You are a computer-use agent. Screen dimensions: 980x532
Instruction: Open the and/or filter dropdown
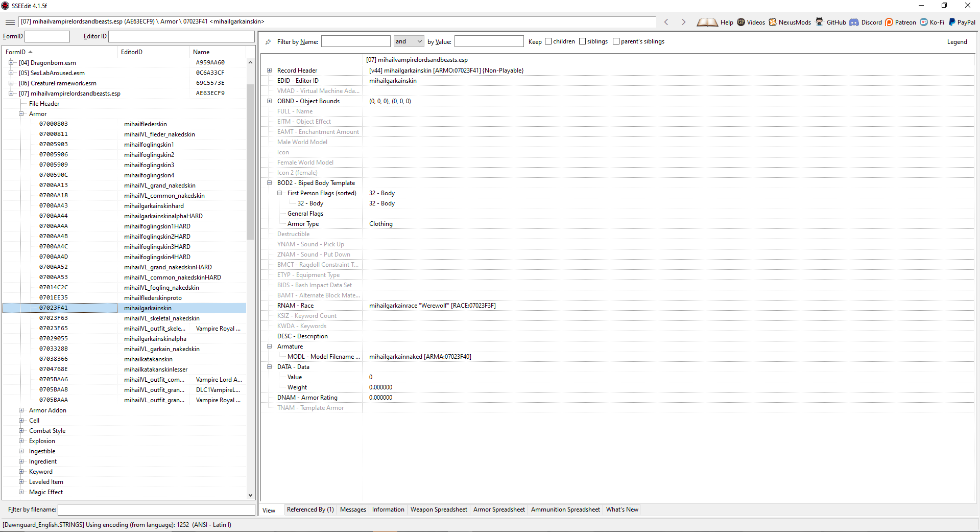[420, 41]
